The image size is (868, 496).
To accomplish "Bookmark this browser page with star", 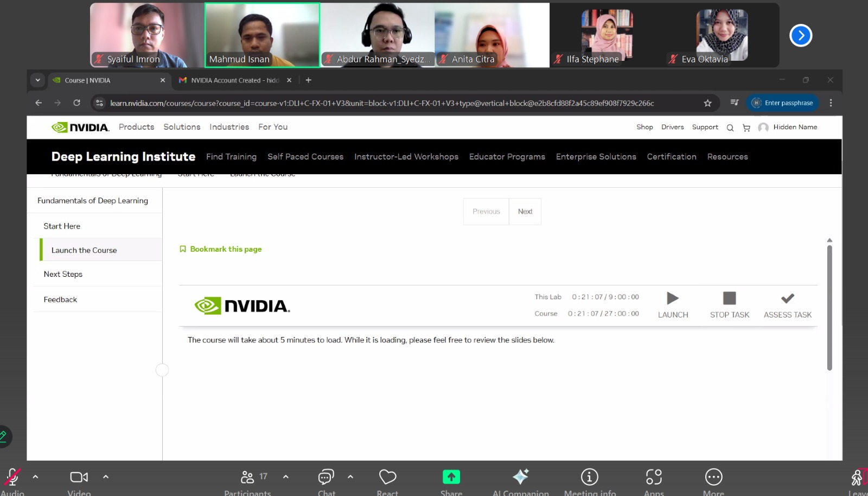I will point(707,103).
